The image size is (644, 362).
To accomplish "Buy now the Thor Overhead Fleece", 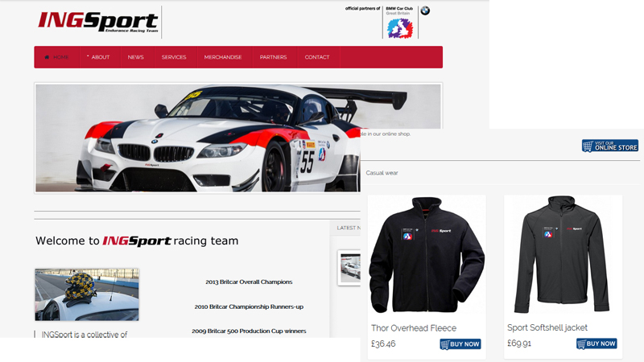I will [x=460, y=344].
